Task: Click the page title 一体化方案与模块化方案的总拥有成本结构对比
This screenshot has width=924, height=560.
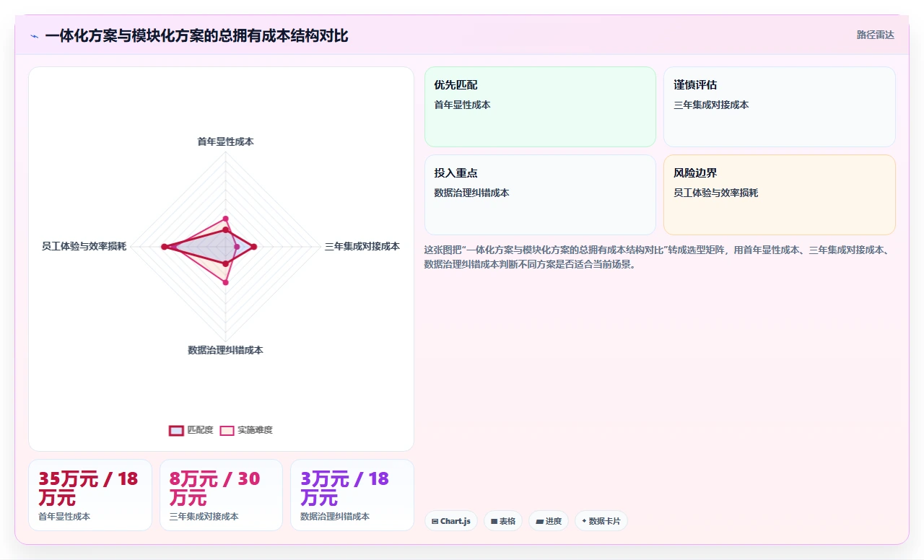Action: pos(196,36)
